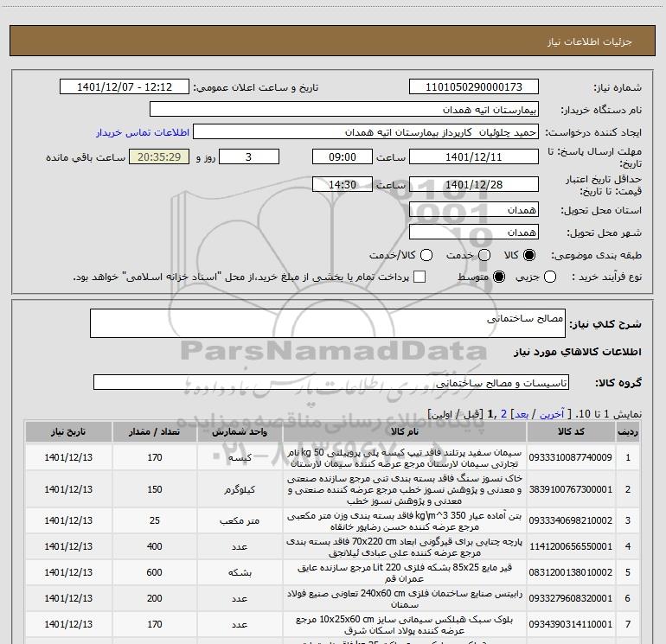The image size is (666, 644).
Task: Click the requester field حمید چلوئیان
Action: click(366, 132)
